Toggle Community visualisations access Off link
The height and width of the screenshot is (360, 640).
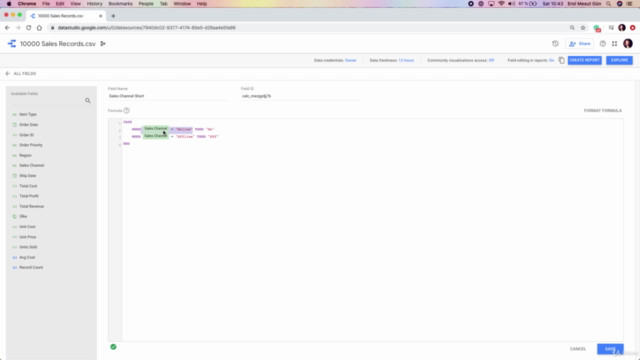491,60
